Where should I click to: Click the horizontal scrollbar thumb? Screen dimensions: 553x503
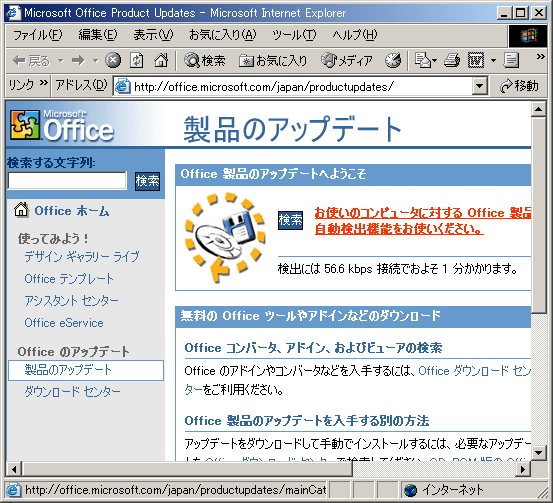187,469
